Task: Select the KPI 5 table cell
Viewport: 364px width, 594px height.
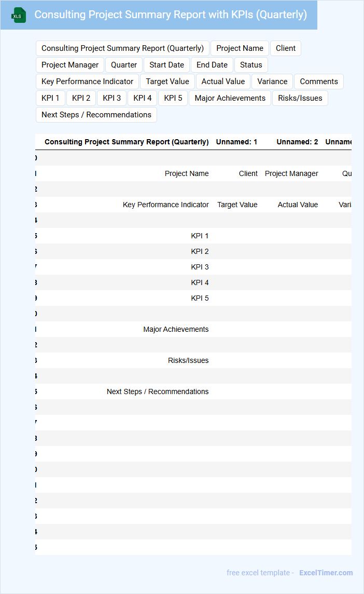Action: (x=200, y=298)
